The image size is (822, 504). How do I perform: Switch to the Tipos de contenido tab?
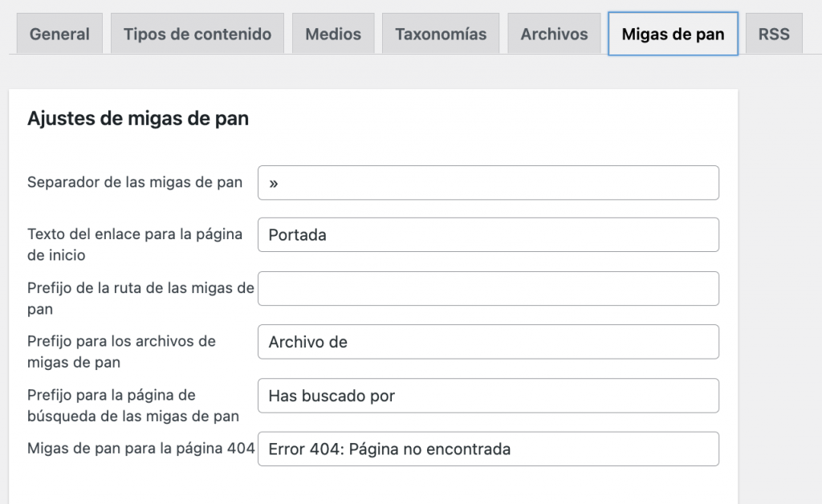tap(197, 35)
